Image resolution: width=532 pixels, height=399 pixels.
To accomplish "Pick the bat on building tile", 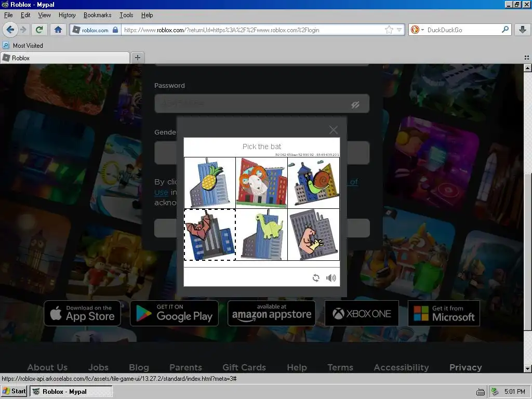I will coord(210,234).
